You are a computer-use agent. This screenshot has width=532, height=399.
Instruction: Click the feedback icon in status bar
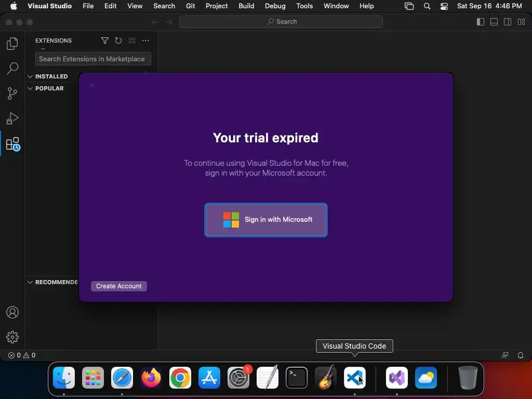click(x=505, y=355)
